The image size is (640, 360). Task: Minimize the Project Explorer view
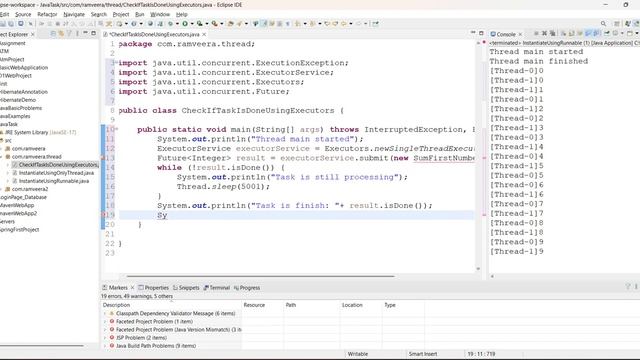(x=85, y=33)
